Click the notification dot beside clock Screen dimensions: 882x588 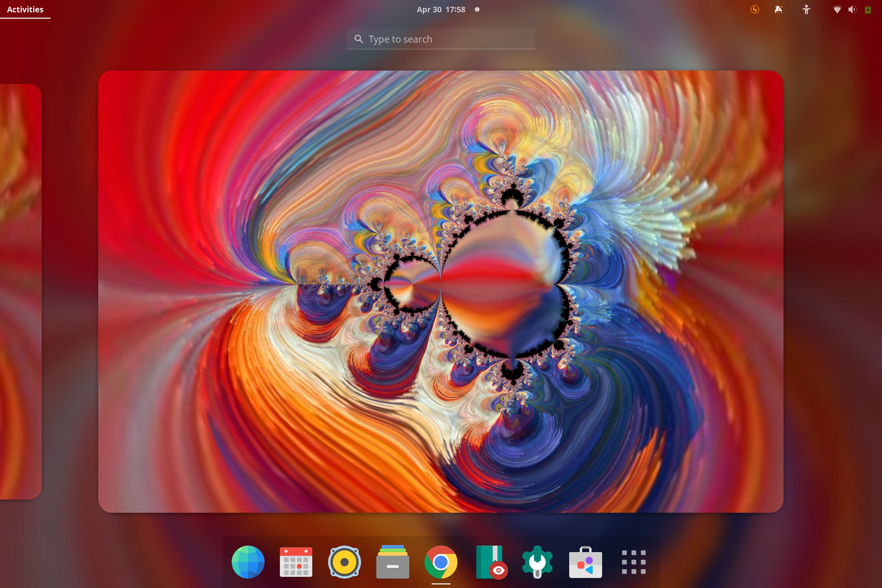point(477,9)
